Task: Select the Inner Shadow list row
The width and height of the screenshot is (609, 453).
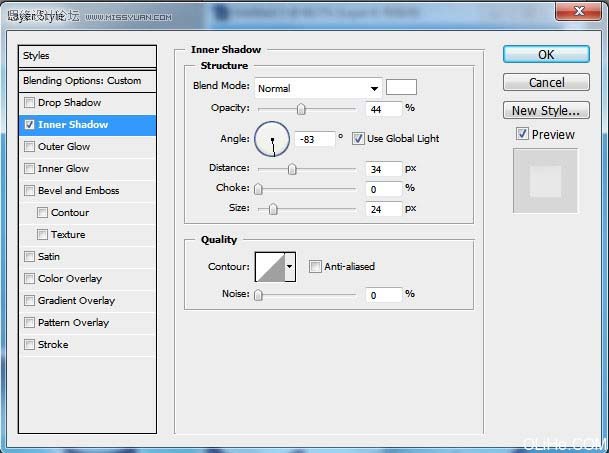Action: [x=87, y=125]
